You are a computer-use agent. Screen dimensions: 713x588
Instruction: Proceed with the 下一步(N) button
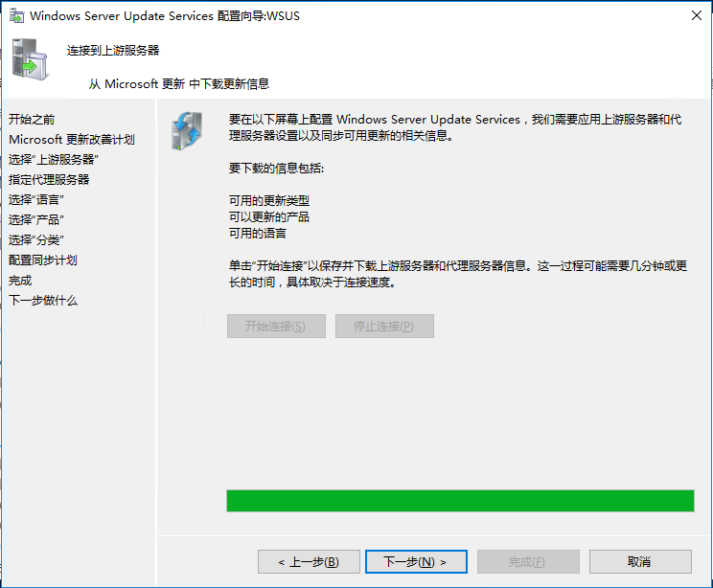[416, 562]
